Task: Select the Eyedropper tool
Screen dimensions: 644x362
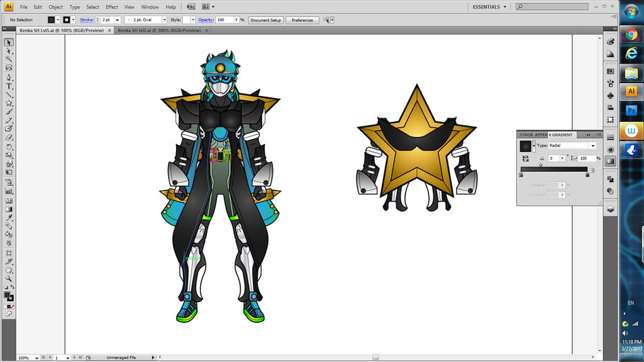Action: pyautogui.click(x=9, y=217)
